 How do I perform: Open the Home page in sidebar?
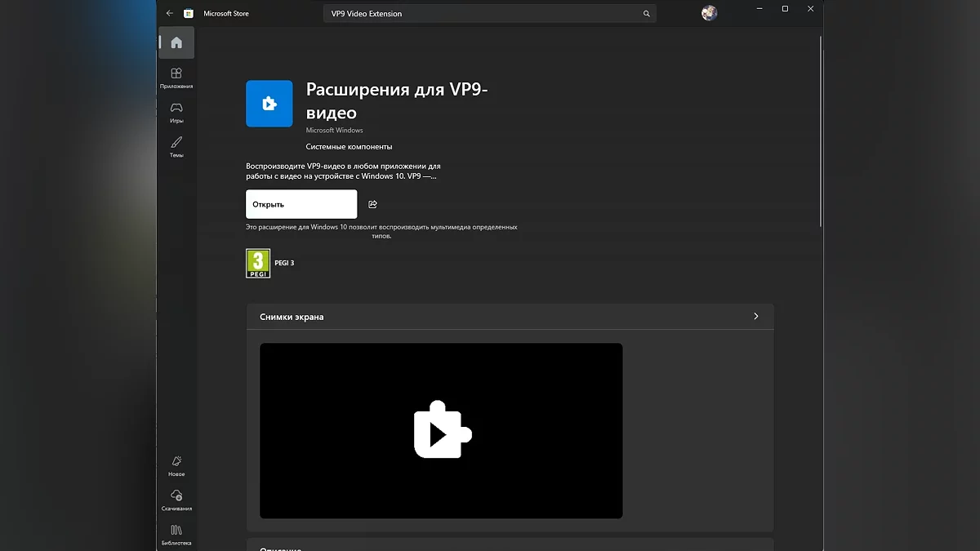tap(176, 42)
